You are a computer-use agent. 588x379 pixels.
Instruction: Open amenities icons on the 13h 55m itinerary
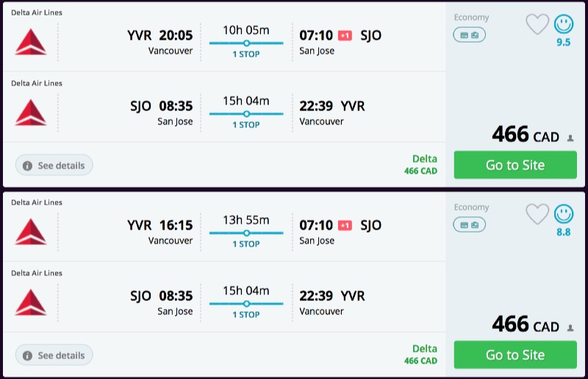coord(469,224)
